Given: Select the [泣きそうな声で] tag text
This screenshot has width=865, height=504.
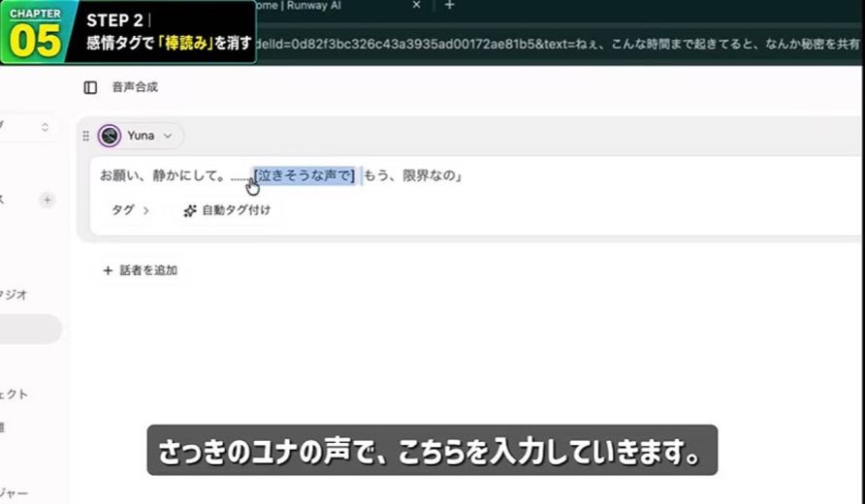Looking at the screenshot, I should [304, 175].
